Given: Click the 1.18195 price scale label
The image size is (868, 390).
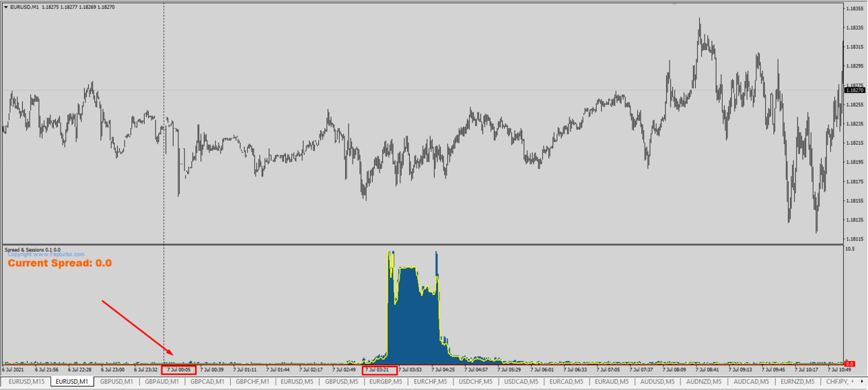Looking at the screenshot, I should pos(855,162).
